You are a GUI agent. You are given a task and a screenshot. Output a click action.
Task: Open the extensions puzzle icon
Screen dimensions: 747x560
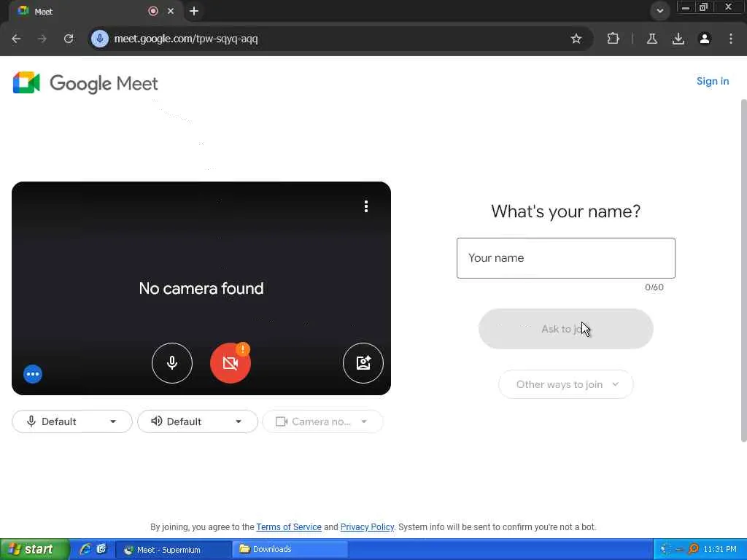613,39
